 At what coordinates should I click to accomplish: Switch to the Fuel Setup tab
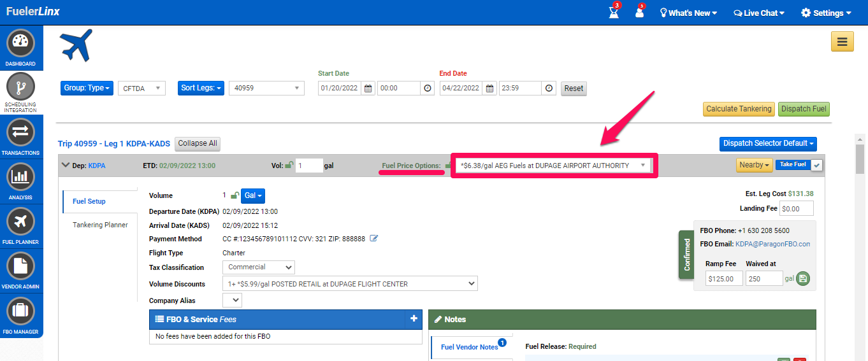pos(100,201)
